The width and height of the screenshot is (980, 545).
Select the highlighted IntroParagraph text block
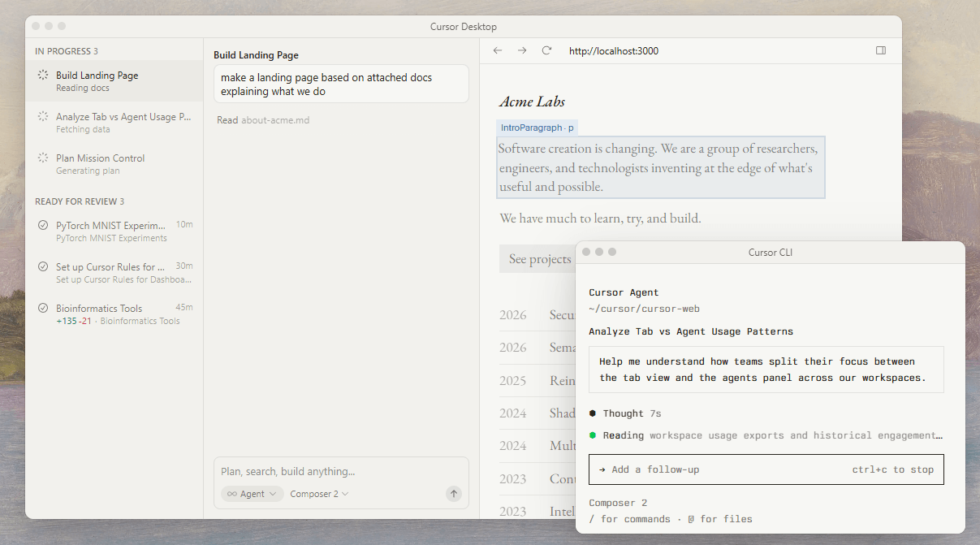point(660,167)
